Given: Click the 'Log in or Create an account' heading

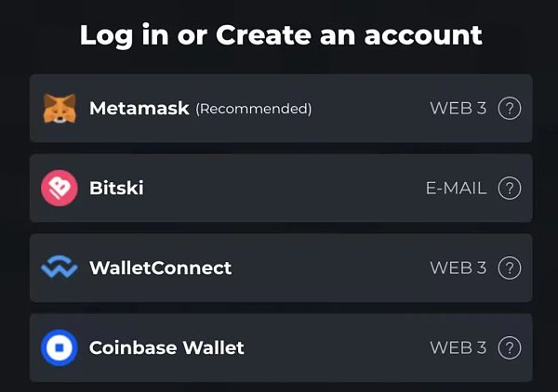Looking at the screenshot, I should tap(281, 35).
